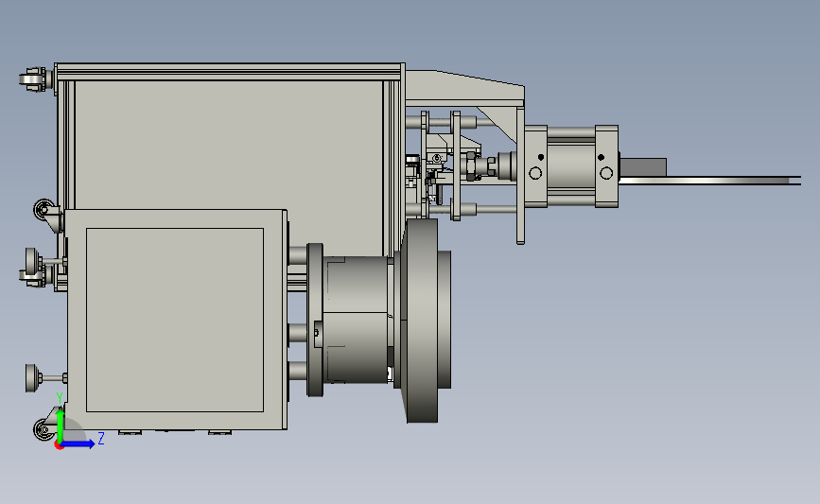820x504 pixels.
Task: Select the pneumatic cylinder body
Action: [x=571, y=166]
